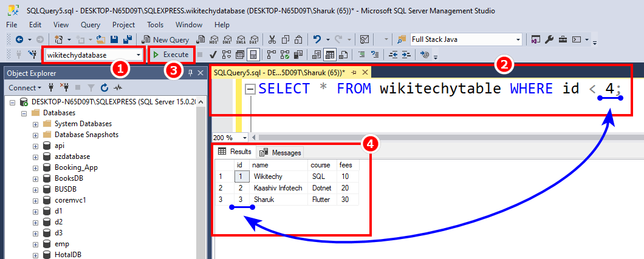This screenshot has width=644, height=259.
Task: Click the Save disk icon
Action: coord(115,40)
